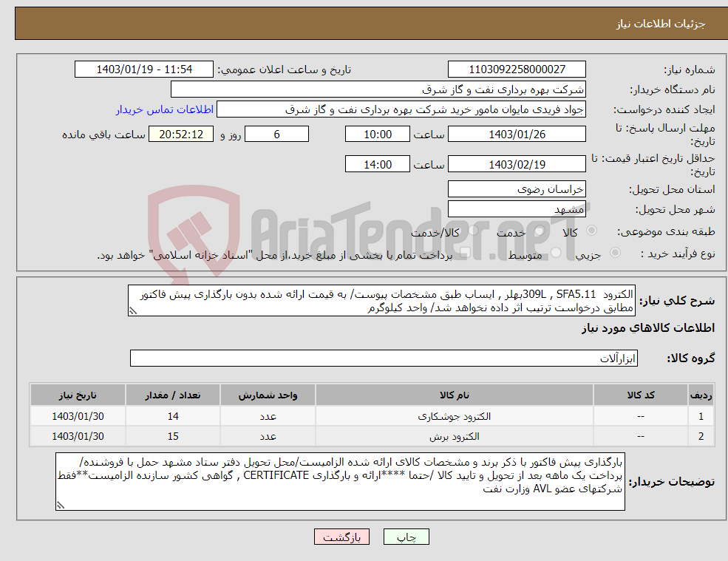The image size is (728, 561).
Task: Click the چاپ print button
Action: click(x=406, y=537)
